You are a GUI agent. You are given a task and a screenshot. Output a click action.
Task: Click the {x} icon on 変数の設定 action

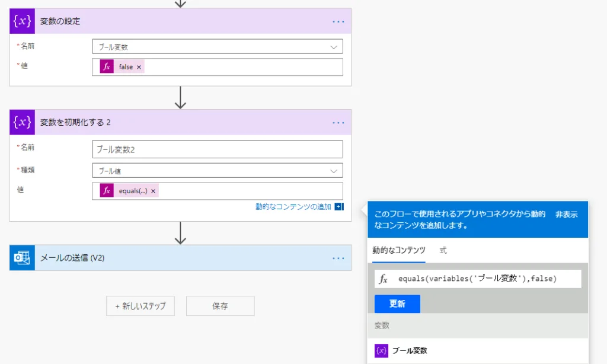point(21,21)
